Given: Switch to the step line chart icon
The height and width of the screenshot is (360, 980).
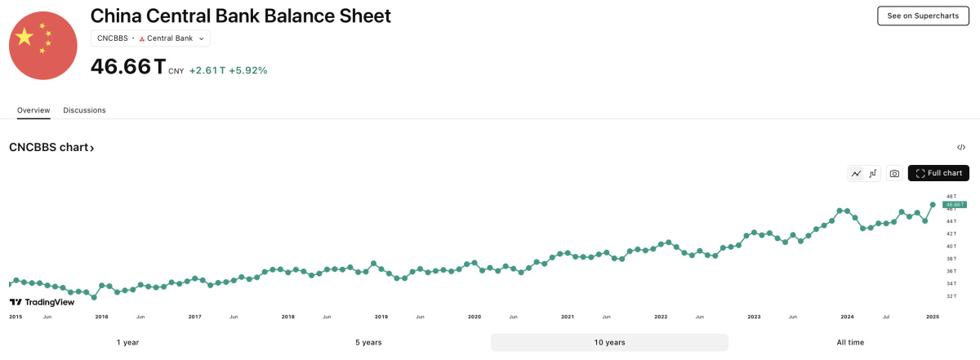Looking at the screenshot, I should [x=873, y=173].
